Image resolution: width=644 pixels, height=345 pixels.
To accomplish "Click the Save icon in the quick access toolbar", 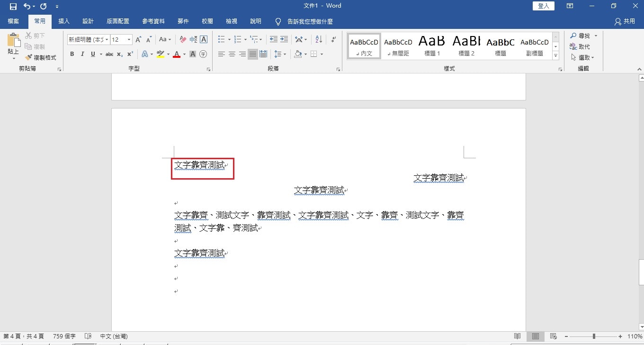I will (13, 6).
